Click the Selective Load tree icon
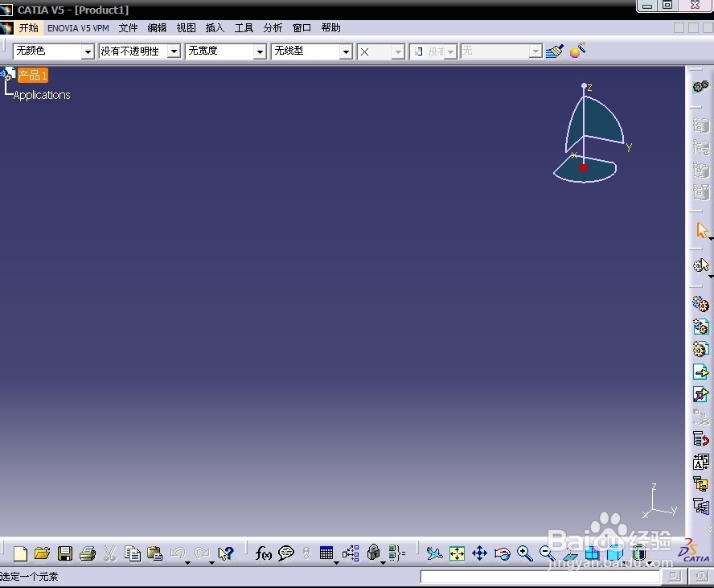Image resolution: width=714 pixels, height=588 pixels. [701, 484]
